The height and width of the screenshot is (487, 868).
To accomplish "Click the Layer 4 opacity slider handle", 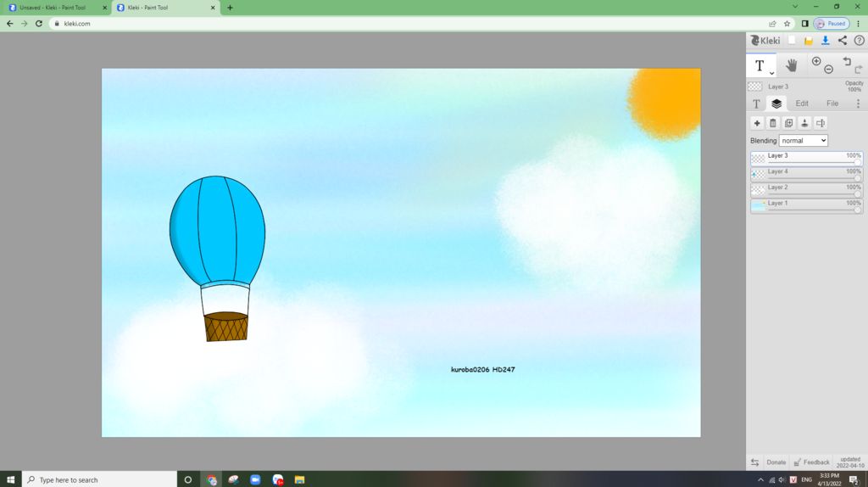I will pos(858,178).
